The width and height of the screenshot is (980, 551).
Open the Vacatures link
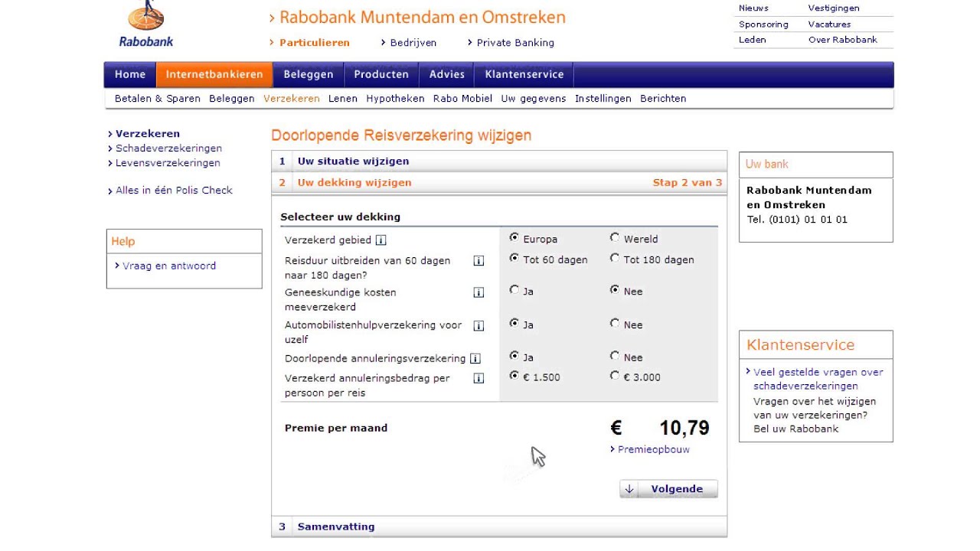tap(829, 24)
